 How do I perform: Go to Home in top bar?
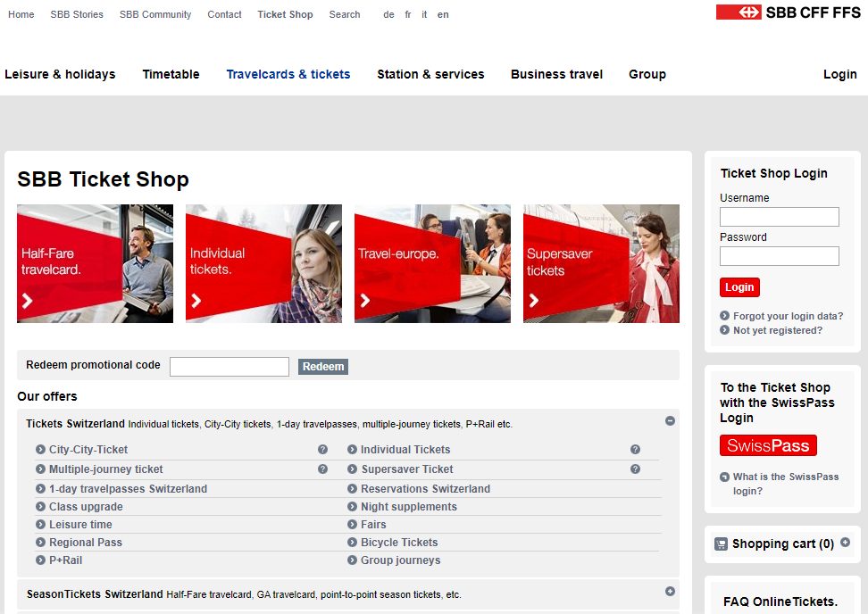[x=21, y=14]
